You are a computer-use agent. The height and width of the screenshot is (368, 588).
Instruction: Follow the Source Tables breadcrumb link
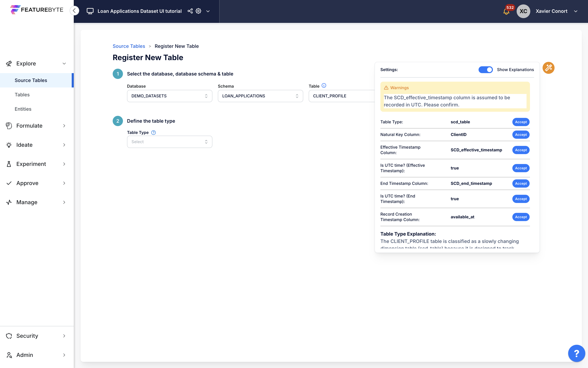129,46
